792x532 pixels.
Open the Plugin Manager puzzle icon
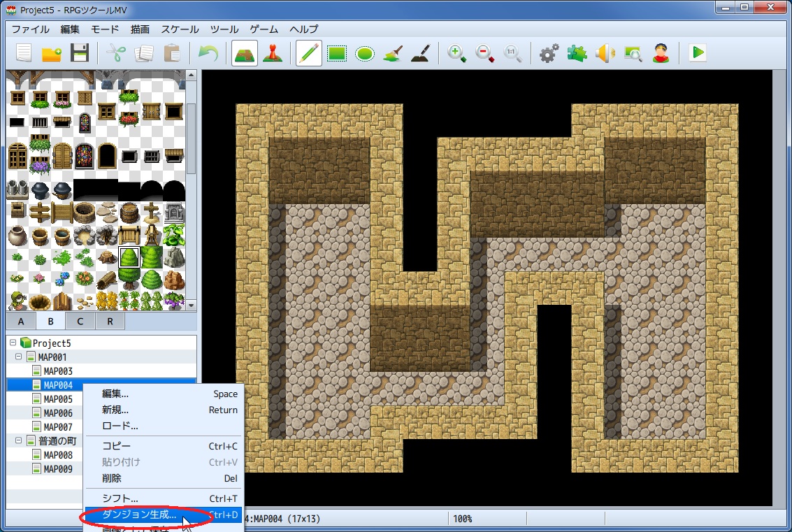(577, 53)
